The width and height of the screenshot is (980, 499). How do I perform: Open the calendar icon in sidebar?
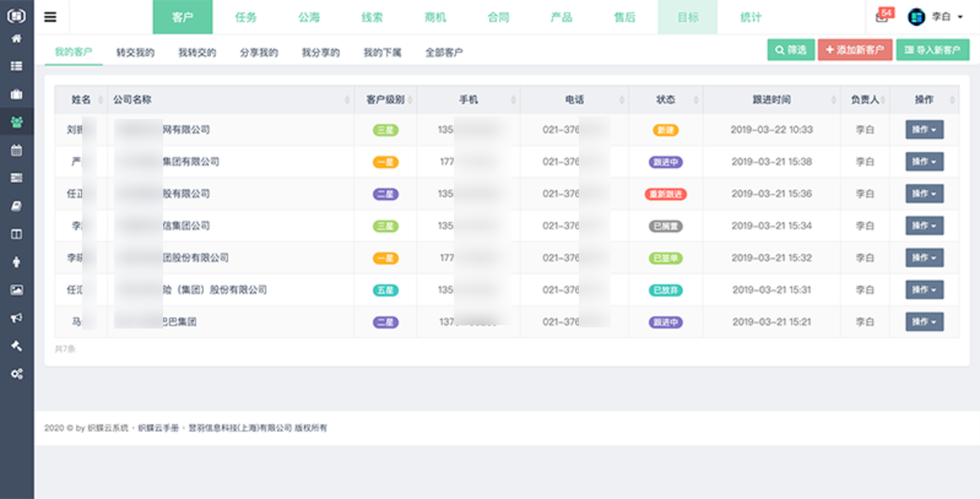17,150
